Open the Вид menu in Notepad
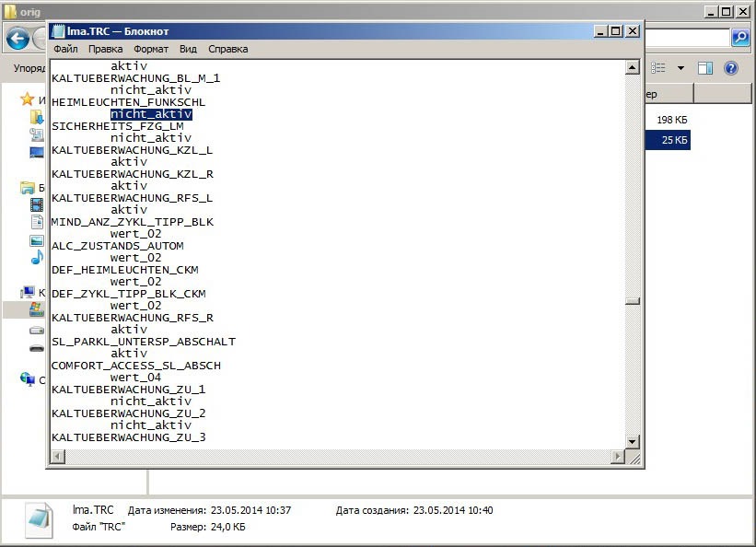Screen dimensions: 756x547 pyautogui.click(x=188, y=49)
